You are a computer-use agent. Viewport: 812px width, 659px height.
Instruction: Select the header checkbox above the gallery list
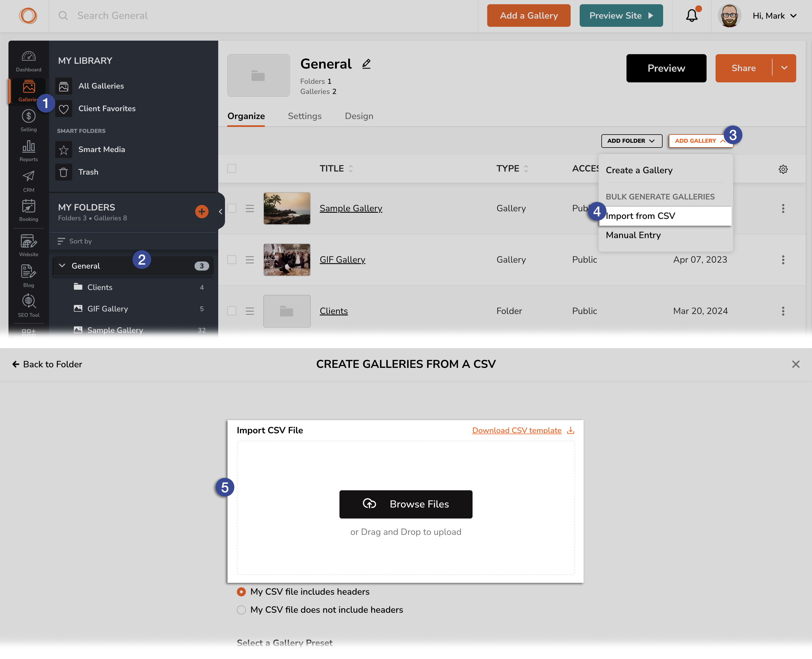coord(232,168)
